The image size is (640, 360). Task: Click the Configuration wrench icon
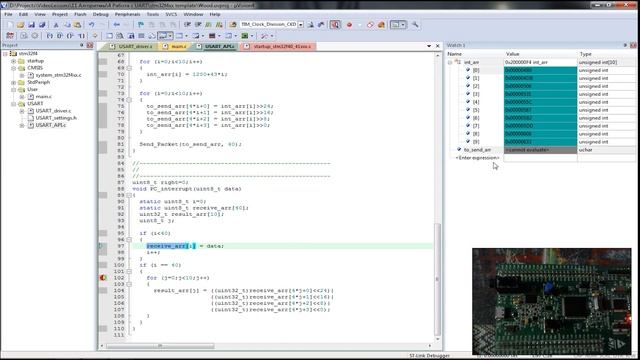click(415, 25)
